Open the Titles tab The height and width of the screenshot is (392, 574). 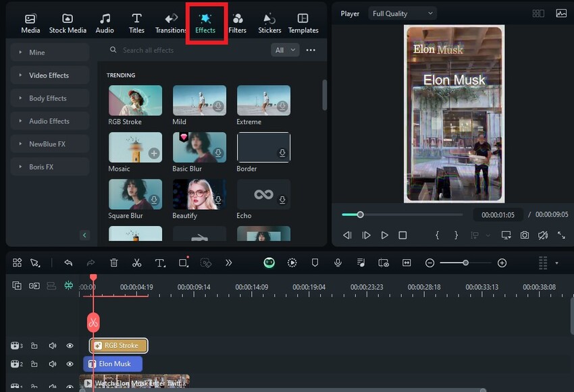[x=136, y=24]
